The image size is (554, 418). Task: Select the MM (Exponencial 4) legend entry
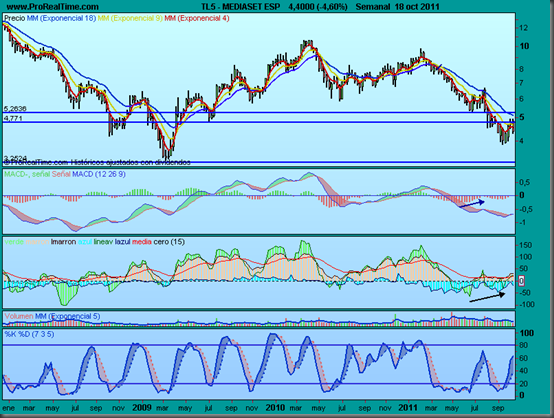point(197,18)
